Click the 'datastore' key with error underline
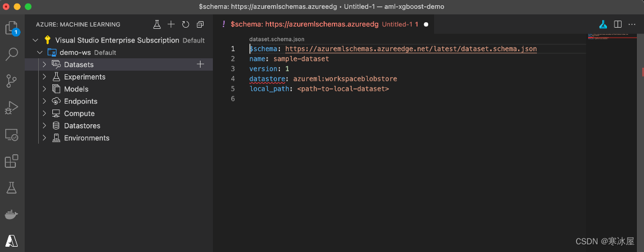Image resolution: width=644 pixels, height=252 pixels. click(267, 78)
